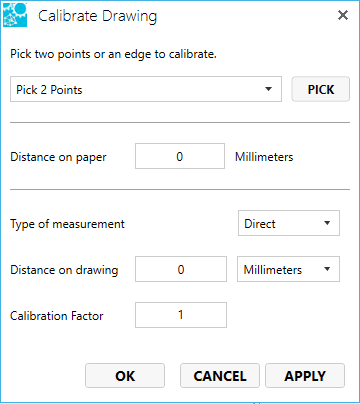
Task: Confirm calibration with the OK button
Action: coord(125,376)
